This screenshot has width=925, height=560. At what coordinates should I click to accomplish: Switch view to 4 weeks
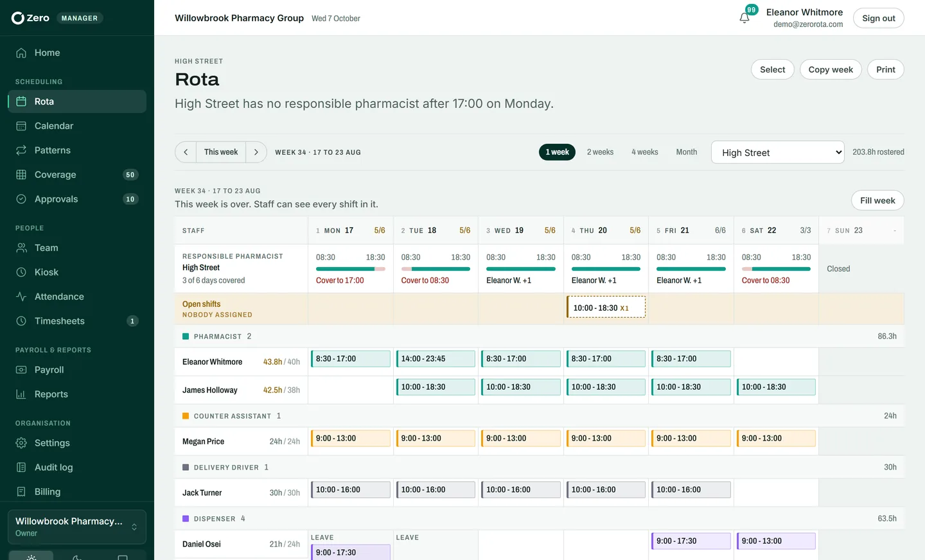645,152
